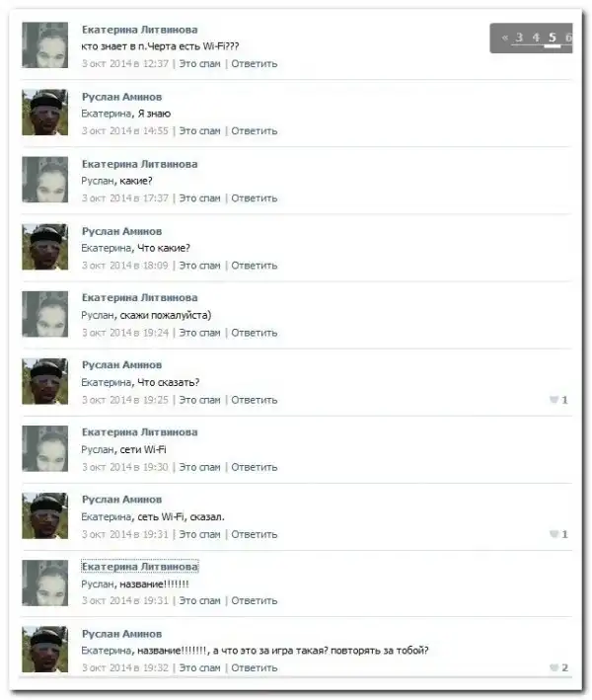The height and width of the screenshot is (700, 592).
Task: Report the 17:37 comment as spam
Action: point(200,198)
